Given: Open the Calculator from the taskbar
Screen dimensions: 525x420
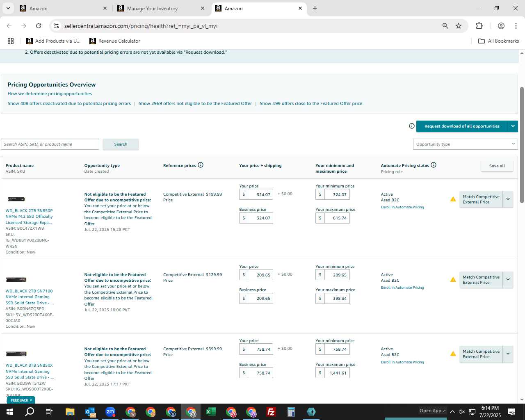Looking at the screenshot, I should pyautogui.click(x=291, y=412).
